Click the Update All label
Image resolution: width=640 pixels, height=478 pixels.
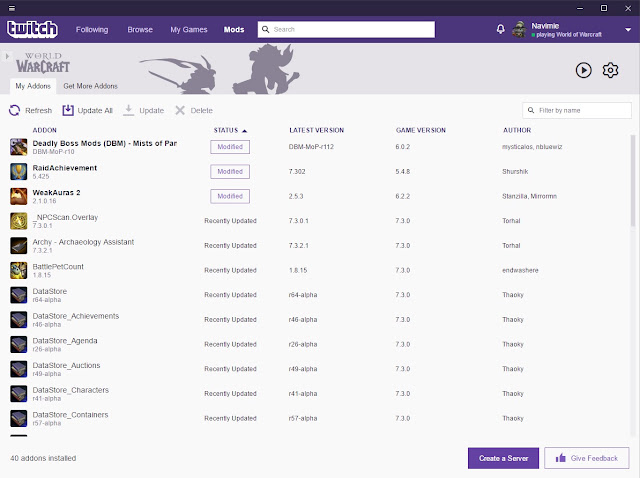point(95,110)
